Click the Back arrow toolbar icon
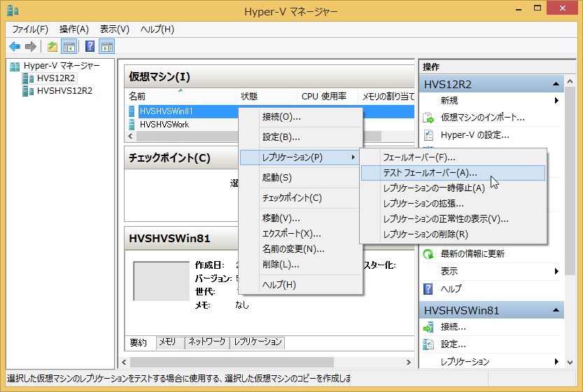Screen dimensions: 583x392 15,46
